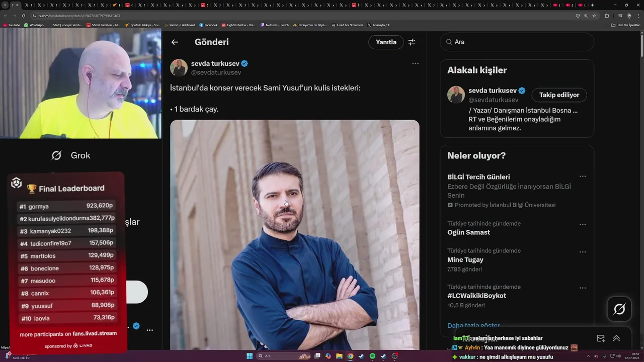Viewport: 644px width, 362px height.
Task: Click the verified badge next to sevda turkusev
Action: tap(245, 64)
